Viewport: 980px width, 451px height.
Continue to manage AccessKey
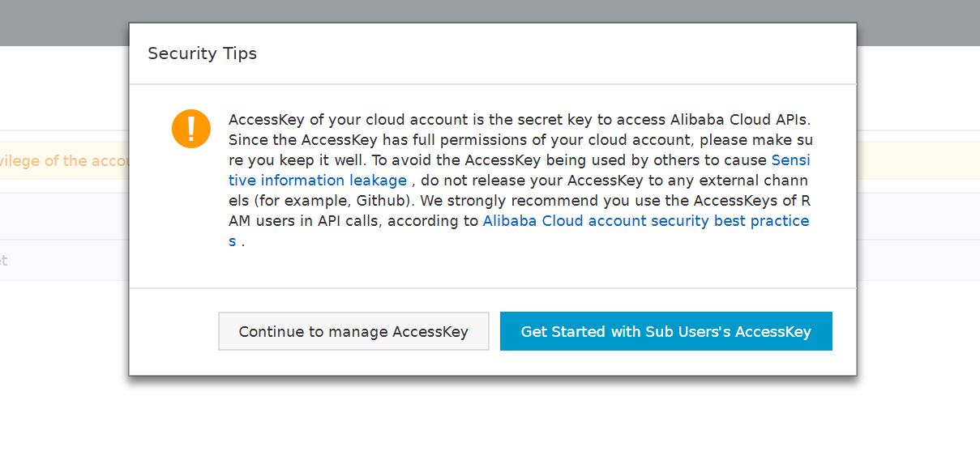click(x=353, y=331)
